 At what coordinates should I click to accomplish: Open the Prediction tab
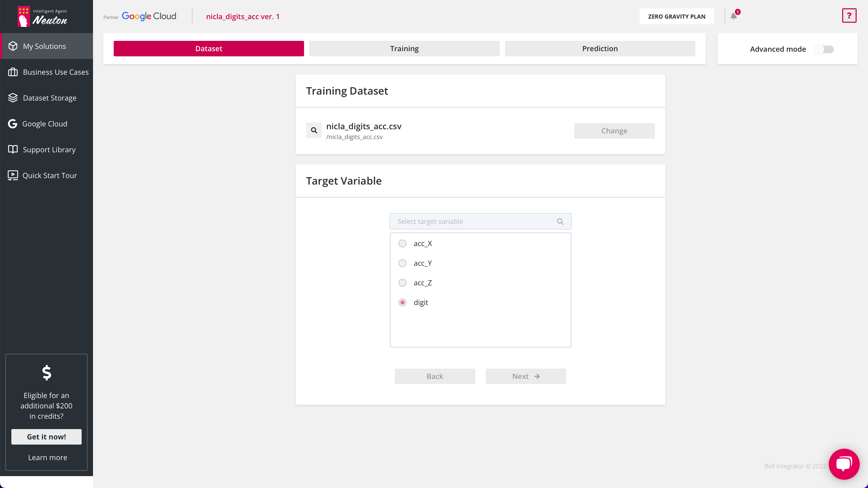click(x=599, y=49)
